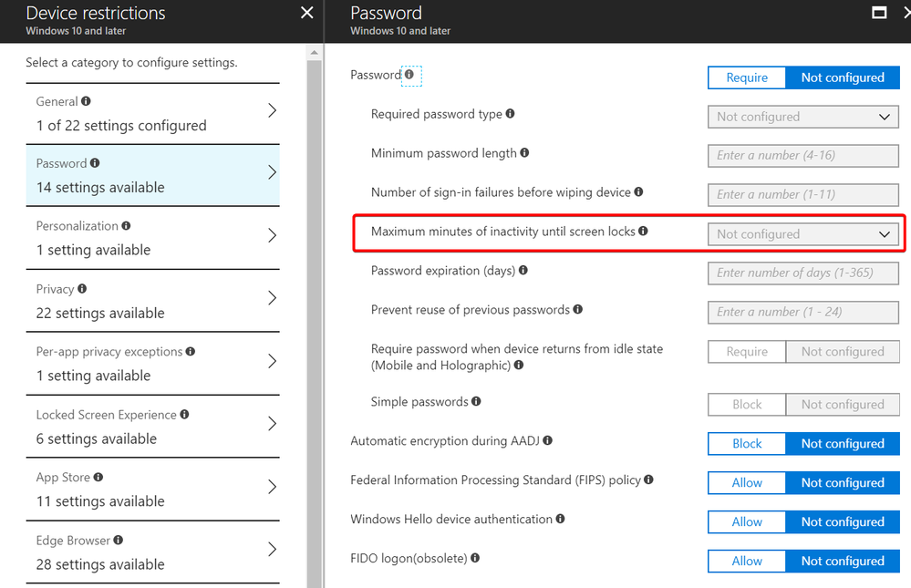This screenshot has height=588, width=911.
Task: Open the Edge Browser settings category
Action: pyautogui.click(x=152, y=552)
